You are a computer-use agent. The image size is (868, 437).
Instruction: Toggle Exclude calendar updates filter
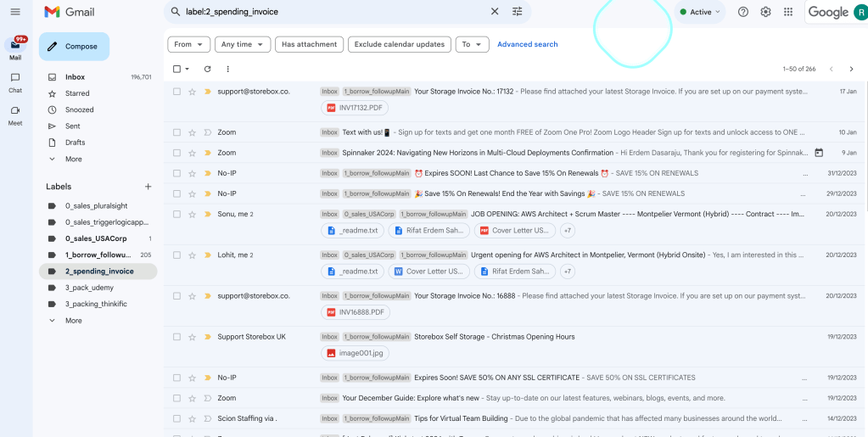[x=400, y=44]
